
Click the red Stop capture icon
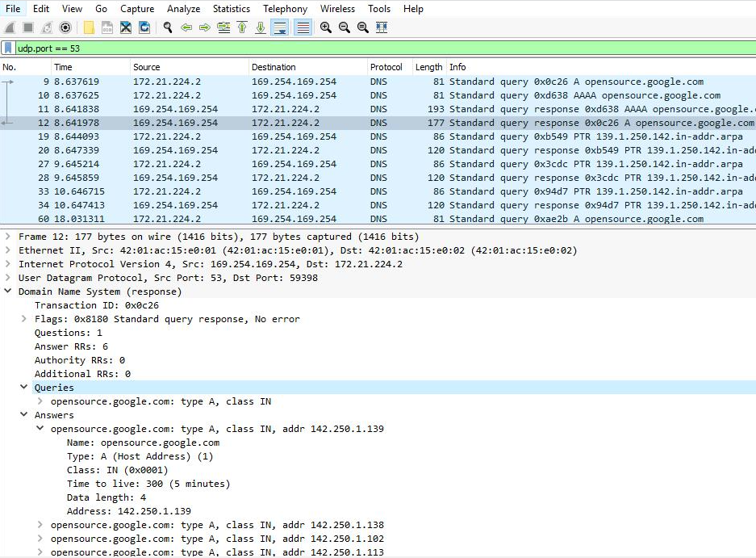coord(27,27)
